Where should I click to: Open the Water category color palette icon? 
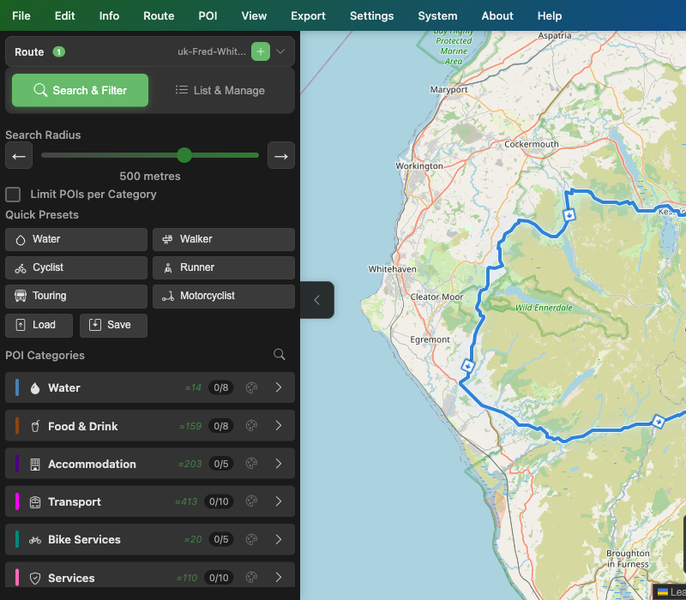(252, 388)
